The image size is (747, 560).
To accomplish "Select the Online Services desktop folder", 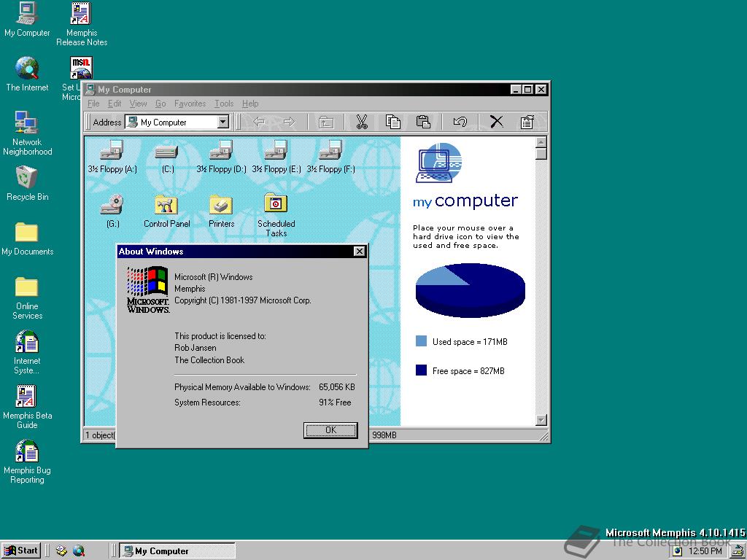I will [27, 297].
